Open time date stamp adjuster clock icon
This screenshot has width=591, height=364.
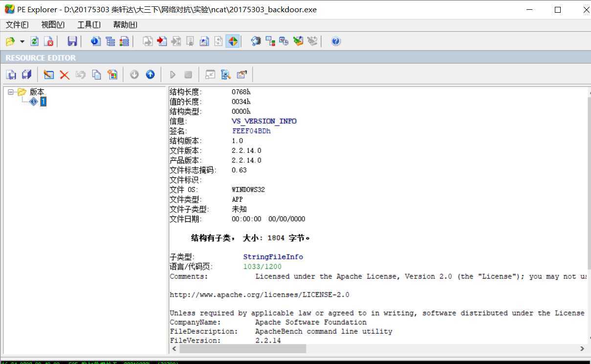pyautogui.click(x=285, y=42)
